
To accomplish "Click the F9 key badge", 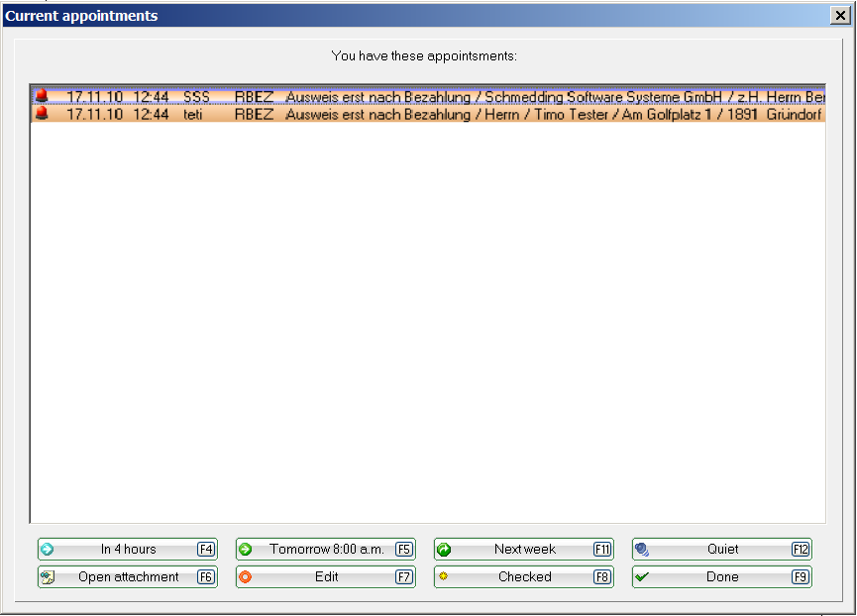I will click(801, 576).
